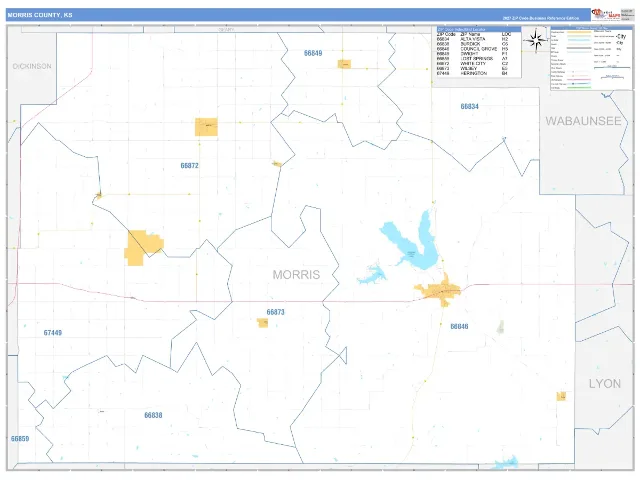Select the COUNCIL GROVE row in ZIP index
This screenshot has width=640, height=480.
pyautogui.click(x=473, y=49)
